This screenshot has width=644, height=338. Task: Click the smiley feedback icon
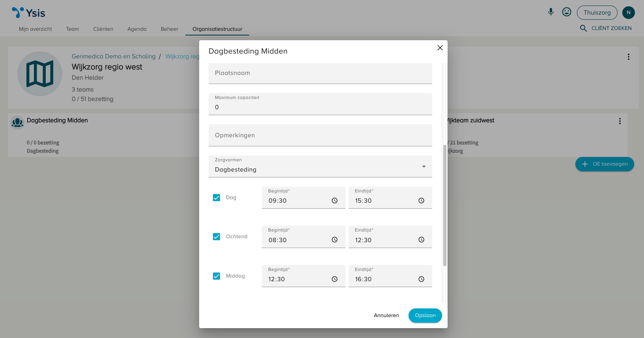(x=566, y=12)
